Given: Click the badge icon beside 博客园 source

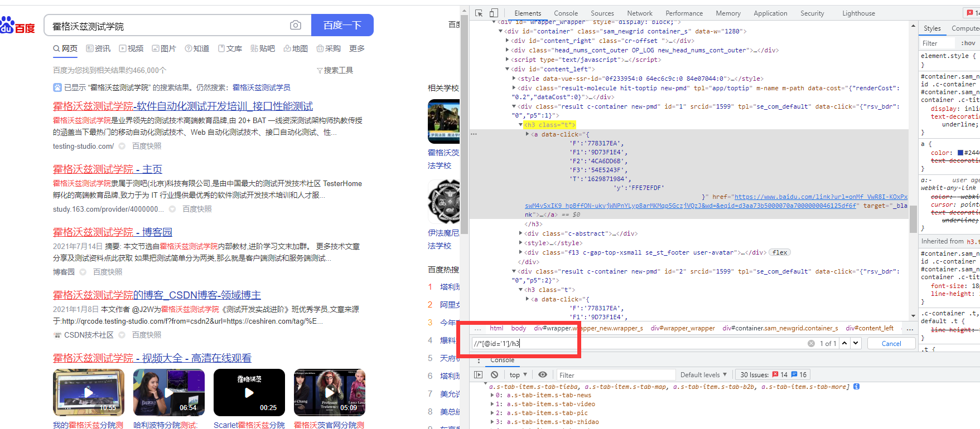Looking at the screenshot, I should coord(83,272).
